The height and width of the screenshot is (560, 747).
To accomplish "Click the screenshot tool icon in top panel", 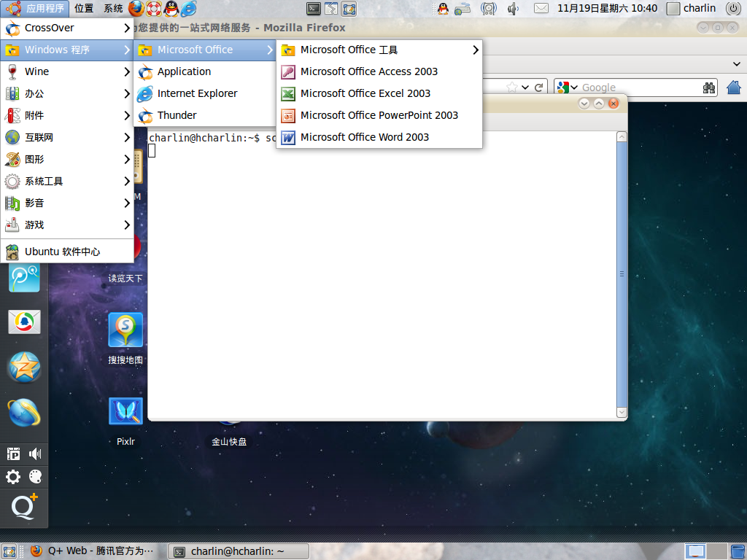I will pyautogui.click(x=349, y=8).
